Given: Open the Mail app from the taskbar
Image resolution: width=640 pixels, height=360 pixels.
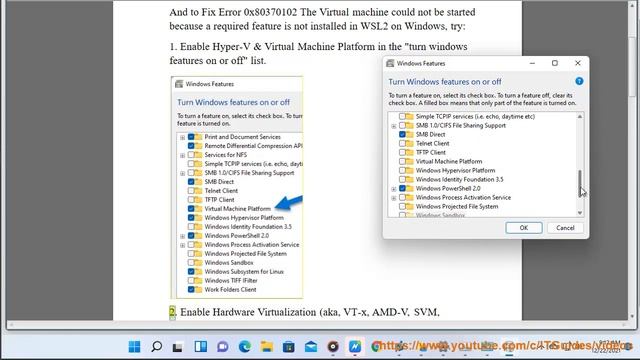Looking at the screenshot, I should tap(311, 347).
